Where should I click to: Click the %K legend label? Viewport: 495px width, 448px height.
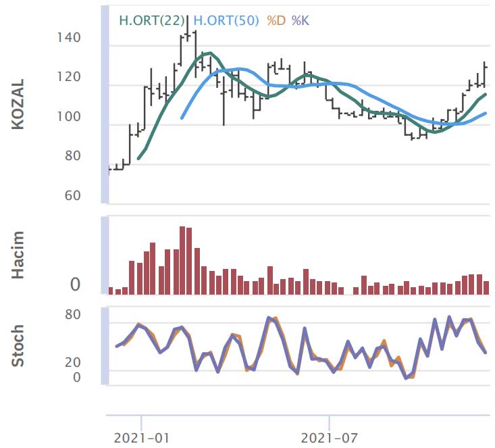click(x=301, y=20)
